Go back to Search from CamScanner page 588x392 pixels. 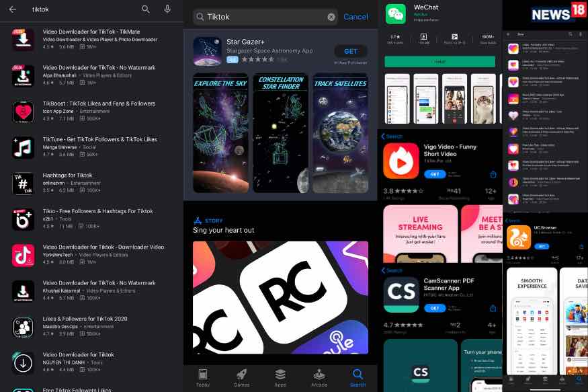pyautogui.click(x=392, y=270)
